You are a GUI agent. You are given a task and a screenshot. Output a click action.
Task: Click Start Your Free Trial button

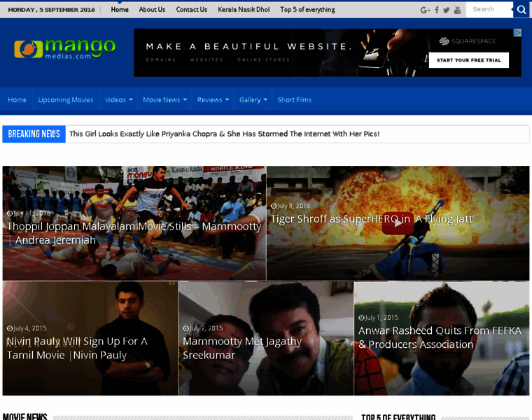[468, 60]
